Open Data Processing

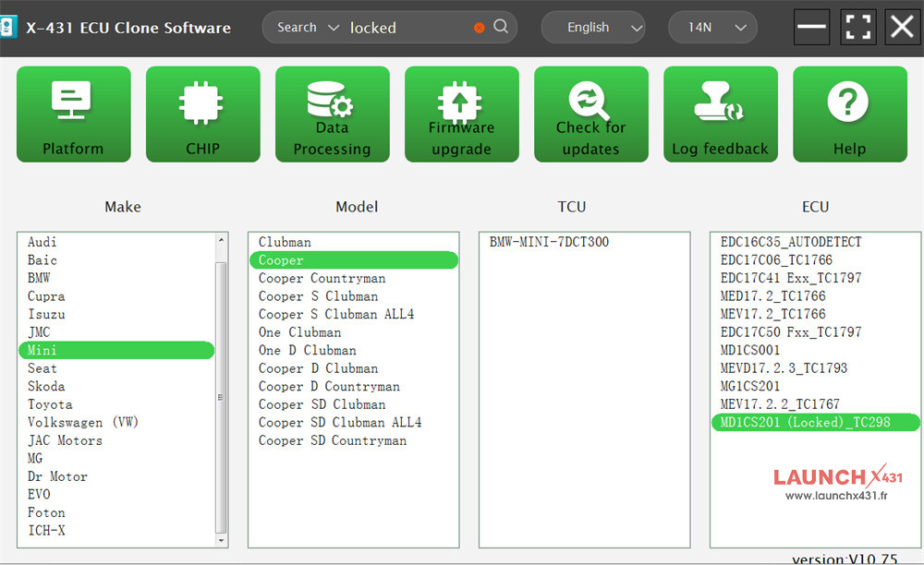pos(333,114)
